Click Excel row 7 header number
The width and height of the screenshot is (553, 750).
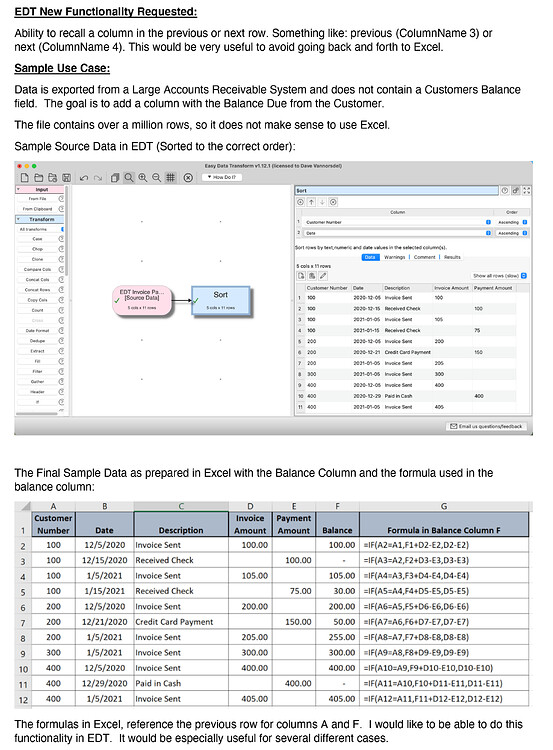(x=23, y=623)
